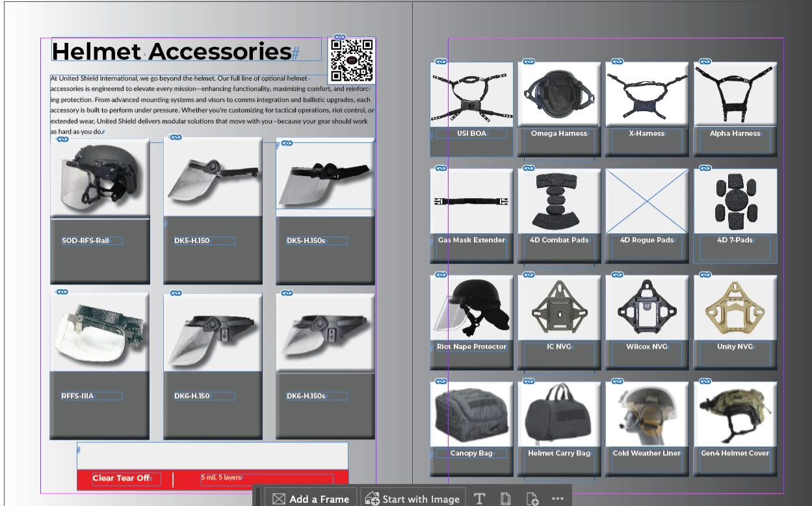Select the empty 4D Rogue Pads image frame
Viewport: 812px width, 506px height.
click(647, 201)
